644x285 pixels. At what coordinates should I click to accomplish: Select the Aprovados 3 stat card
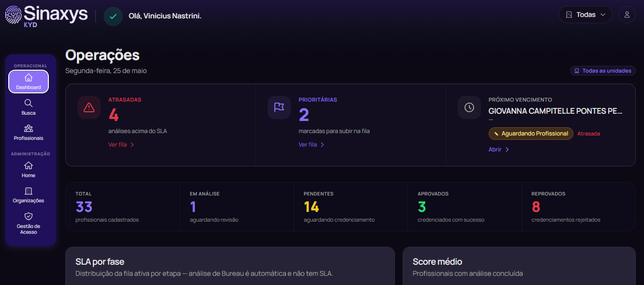[464, 207]
